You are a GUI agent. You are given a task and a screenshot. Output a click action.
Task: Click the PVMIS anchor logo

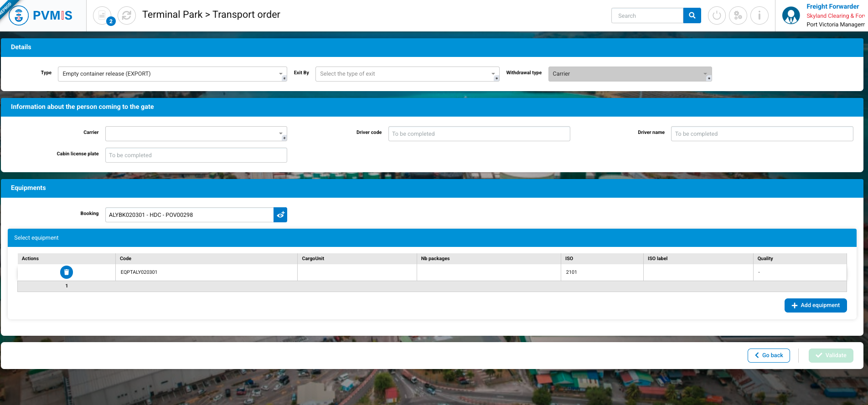pos(19,16)
